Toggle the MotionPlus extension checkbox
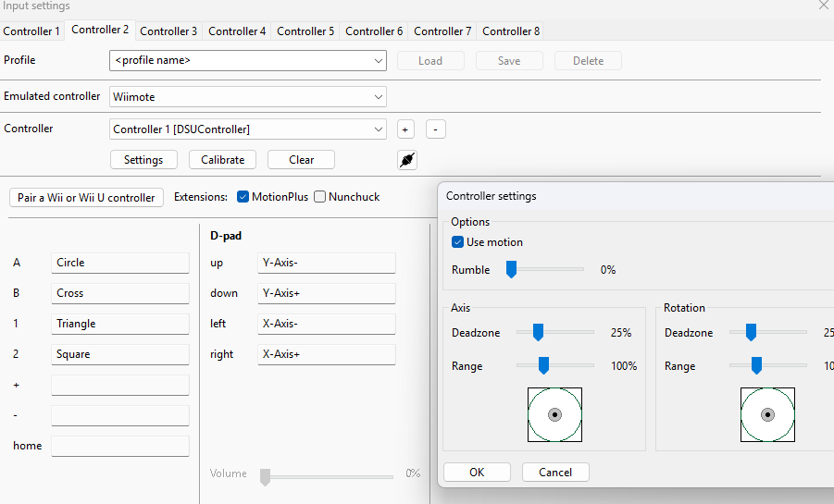 pos(243,197)
